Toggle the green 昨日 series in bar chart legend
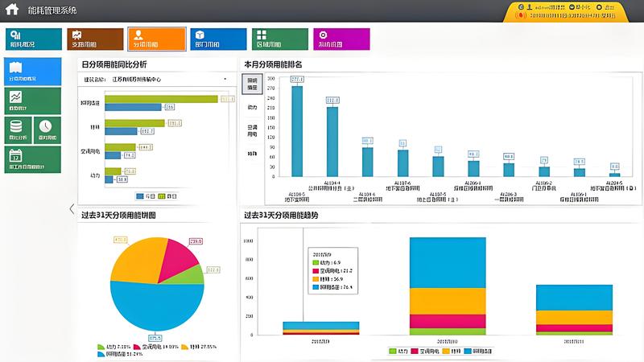This screenshot has width=644, height=362. tap(167, 195)
